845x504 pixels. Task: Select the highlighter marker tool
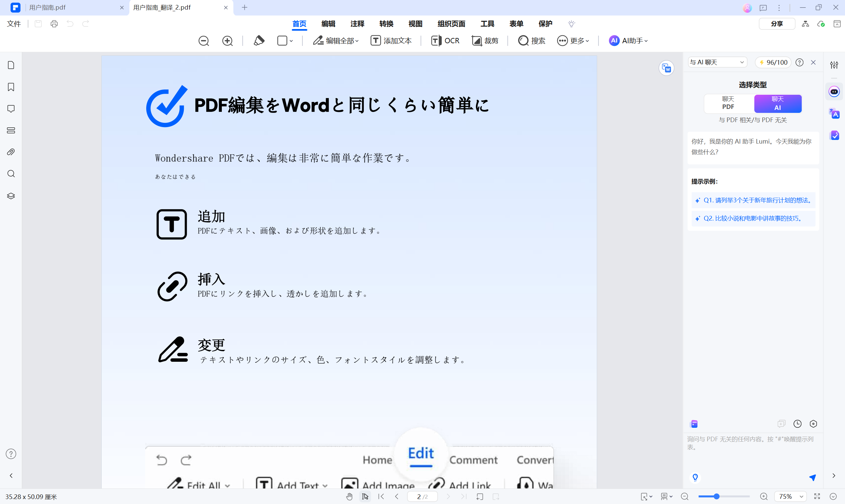click(x=259, y=41)
